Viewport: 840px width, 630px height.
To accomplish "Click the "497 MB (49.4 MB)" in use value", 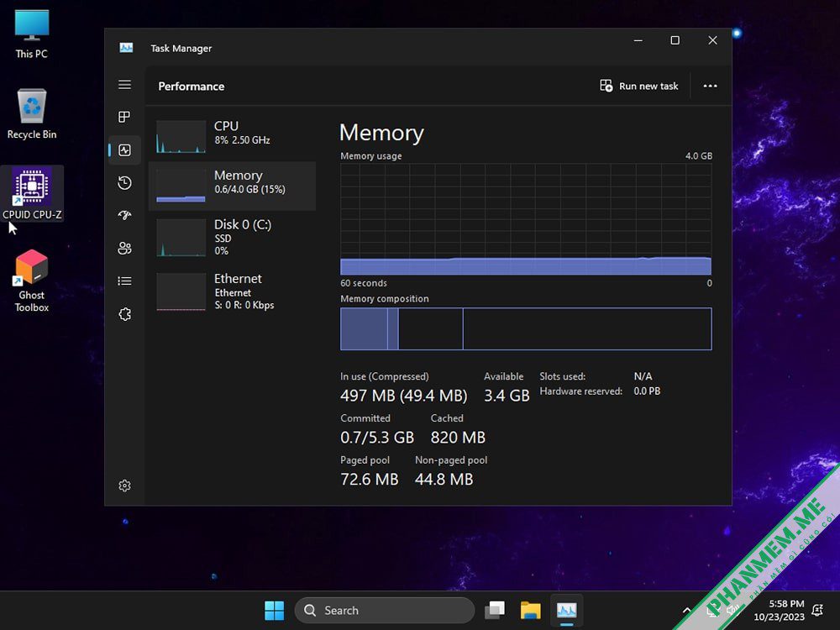I will (x=403, y=396).
